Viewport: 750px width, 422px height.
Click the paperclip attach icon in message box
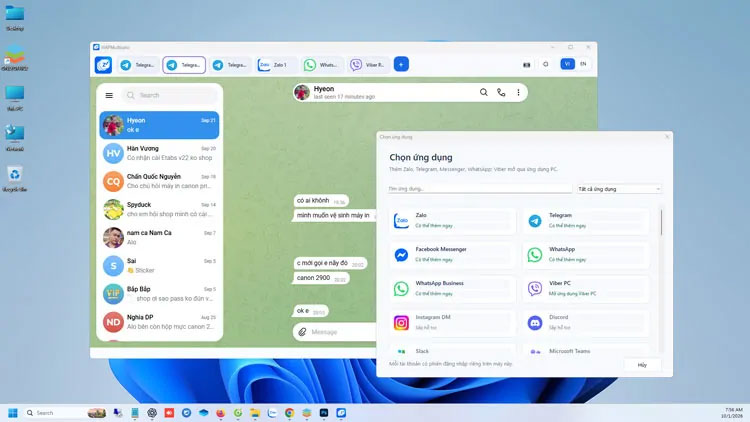(302, 332)
